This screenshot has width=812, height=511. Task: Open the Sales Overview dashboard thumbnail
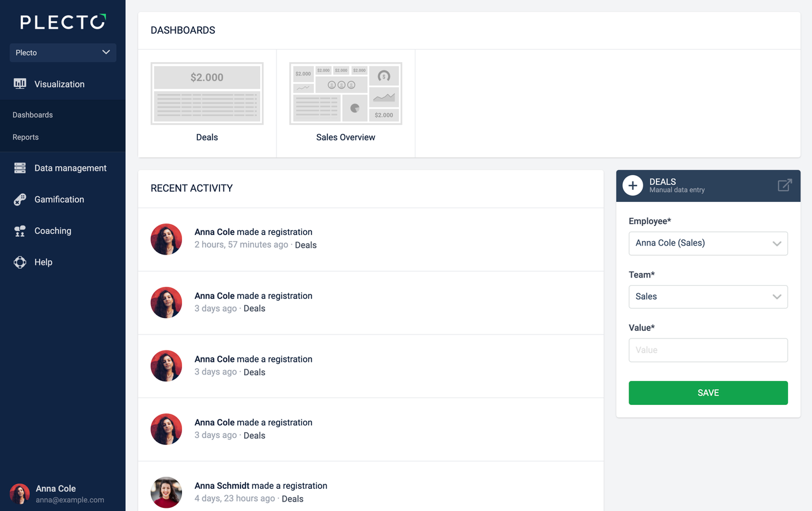pos(346,93)
